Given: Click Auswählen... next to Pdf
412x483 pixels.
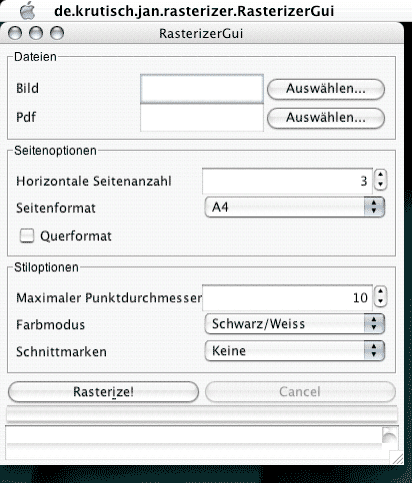Looking at the screenshot, I should [326, 118].
